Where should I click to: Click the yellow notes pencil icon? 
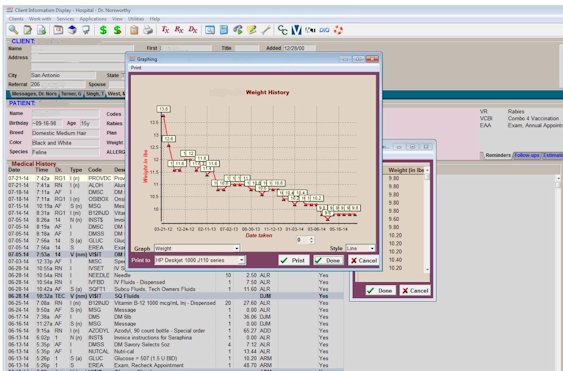252,30
